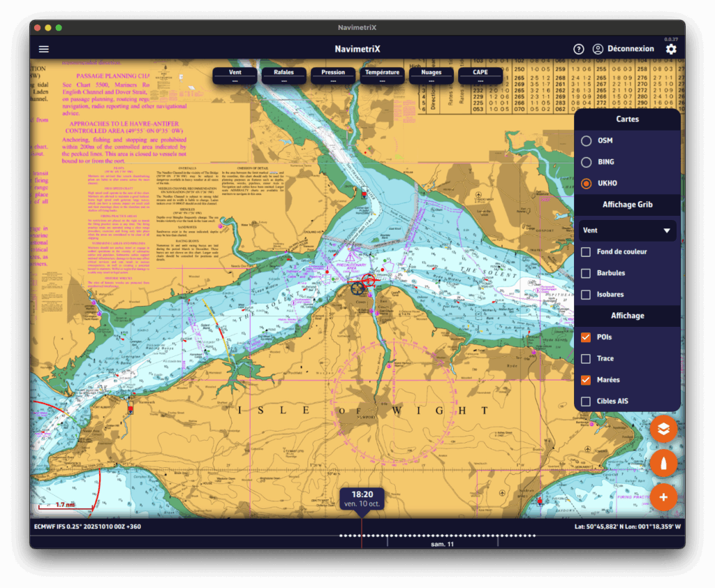This screenshot has width=715, height=588.
Task: Click the red POI marker near Yarmouth
Action: (130, 409)
